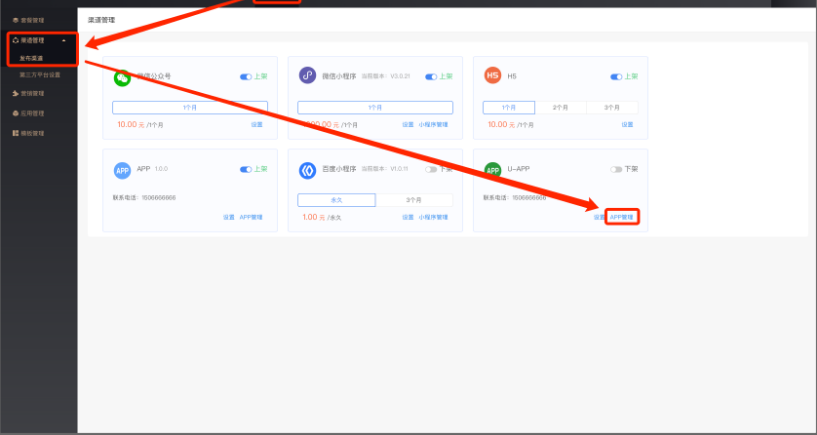Click the 百度小程序 logo icon
817x435 pixels.
click(307, 171)
